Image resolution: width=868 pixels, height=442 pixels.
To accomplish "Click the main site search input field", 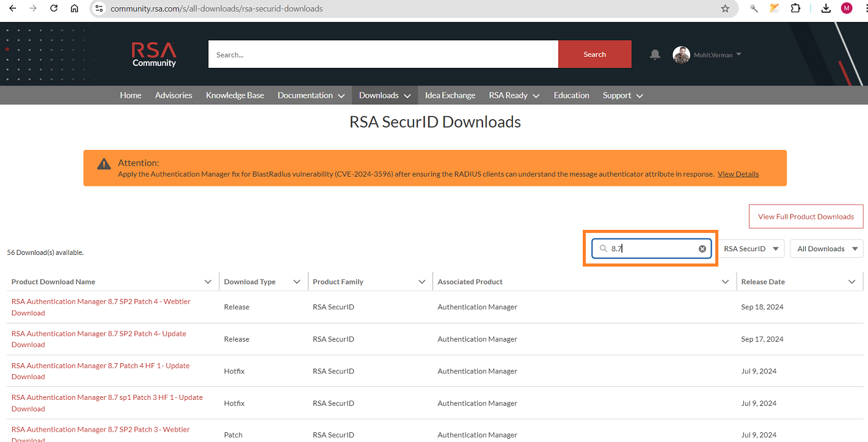I will click(383, 54).
